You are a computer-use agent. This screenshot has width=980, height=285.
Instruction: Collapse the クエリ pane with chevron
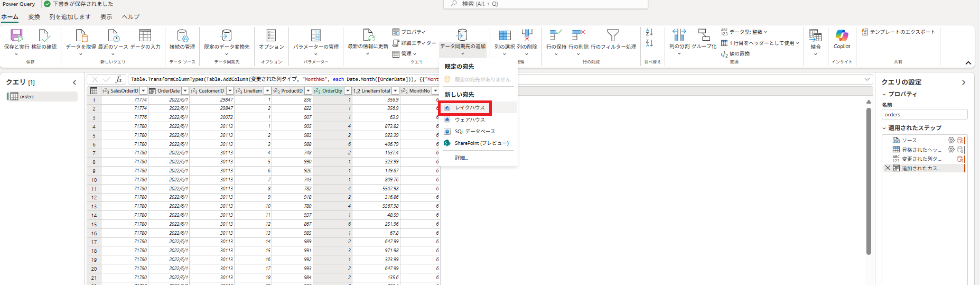click(74, 82)
